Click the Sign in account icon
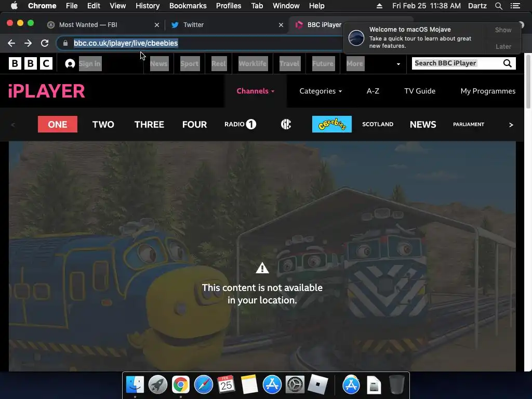 pos(70,63)
